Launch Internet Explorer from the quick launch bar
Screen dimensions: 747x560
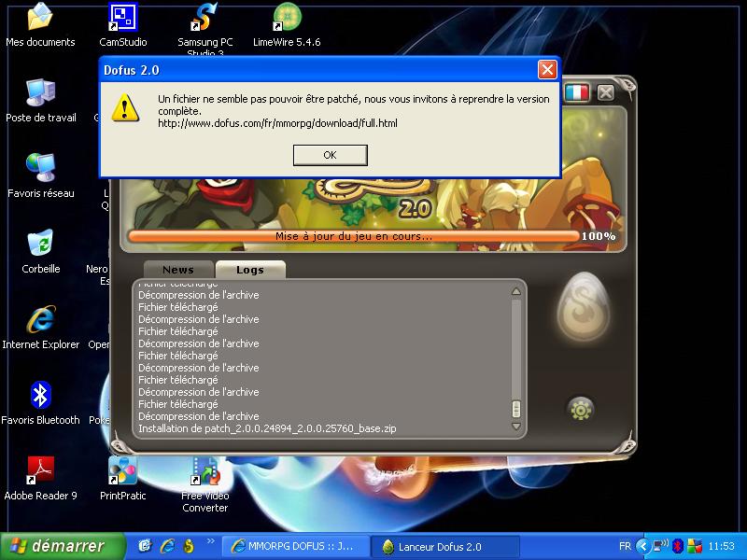pos(167,546)
